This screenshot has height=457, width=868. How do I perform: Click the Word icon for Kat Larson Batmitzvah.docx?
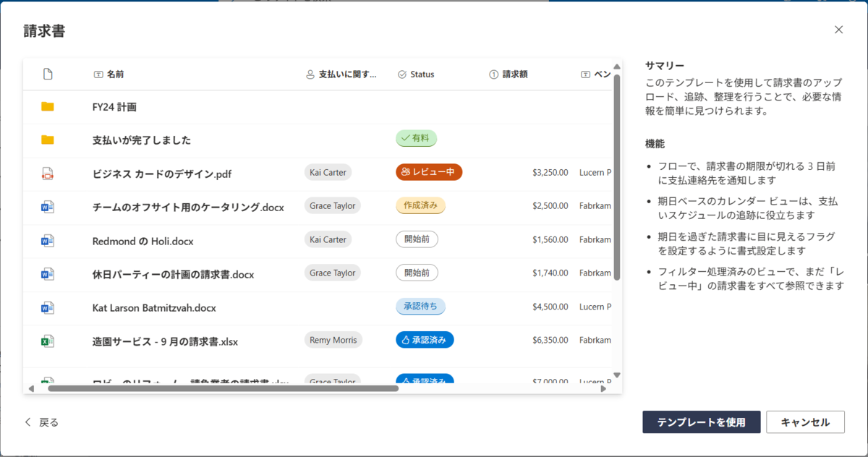[x=48, y=307]
